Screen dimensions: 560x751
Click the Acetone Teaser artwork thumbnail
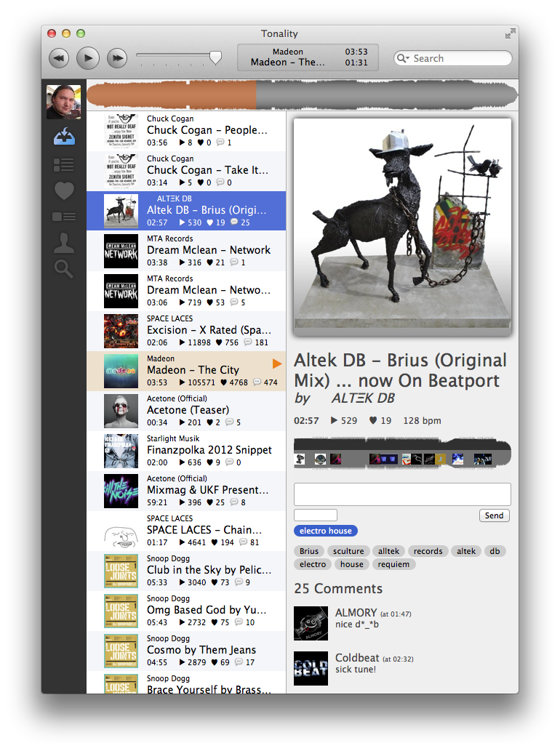(121, 411)
